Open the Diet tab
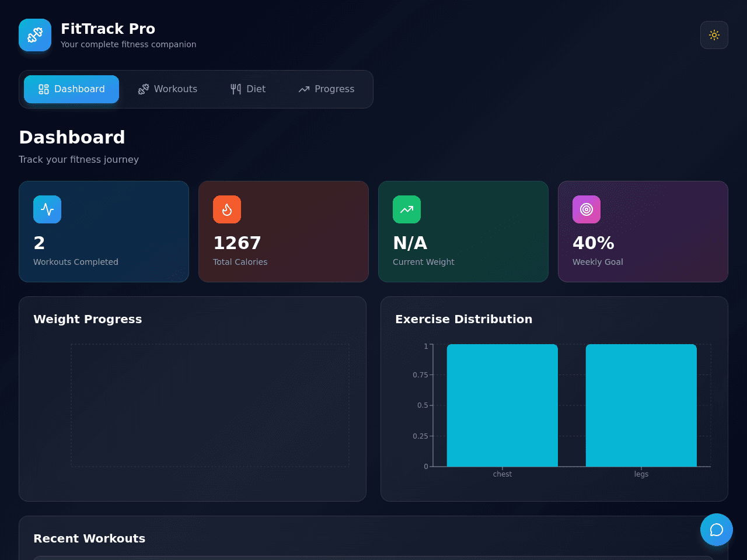 248,89
